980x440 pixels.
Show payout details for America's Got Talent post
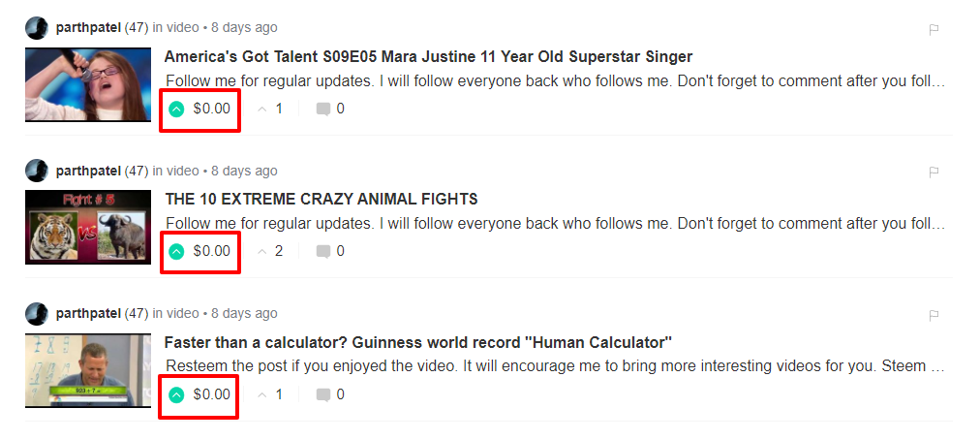click(x=211, y=109)
